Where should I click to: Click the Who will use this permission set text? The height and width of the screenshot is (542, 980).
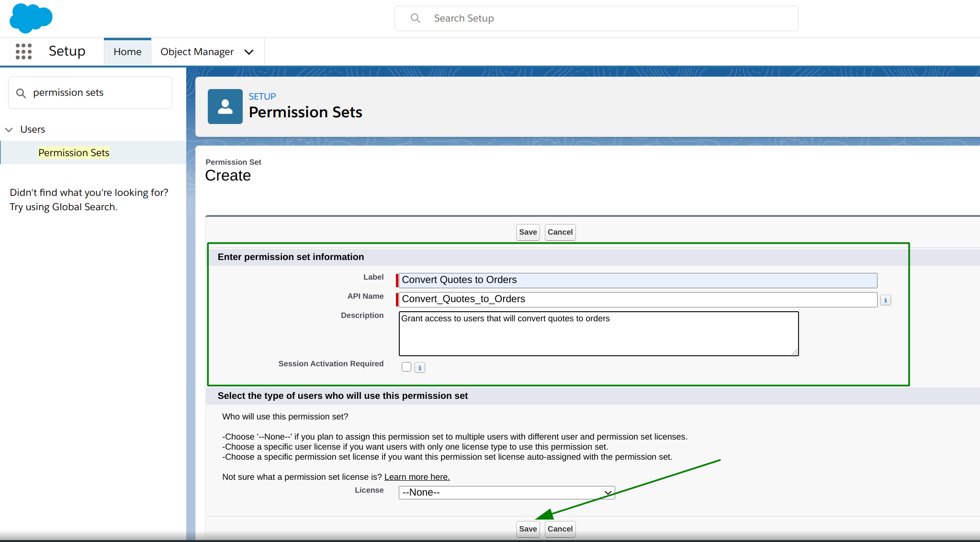point(285,417)
